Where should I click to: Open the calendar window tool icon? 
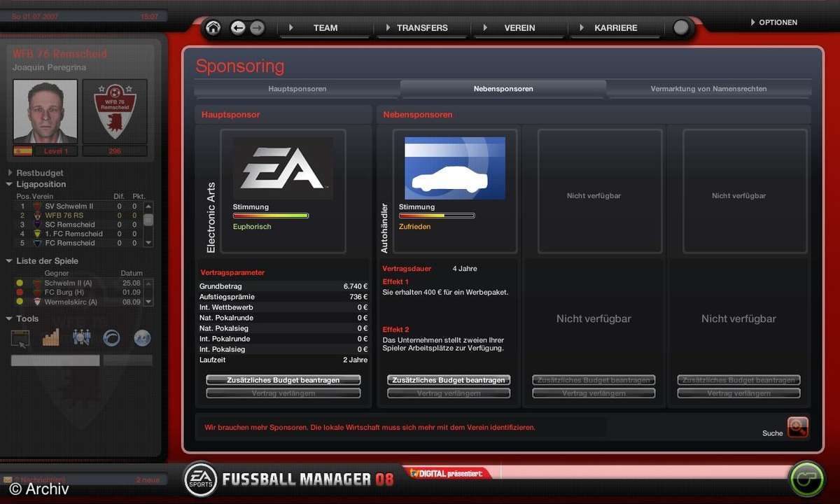pos(20,339)
